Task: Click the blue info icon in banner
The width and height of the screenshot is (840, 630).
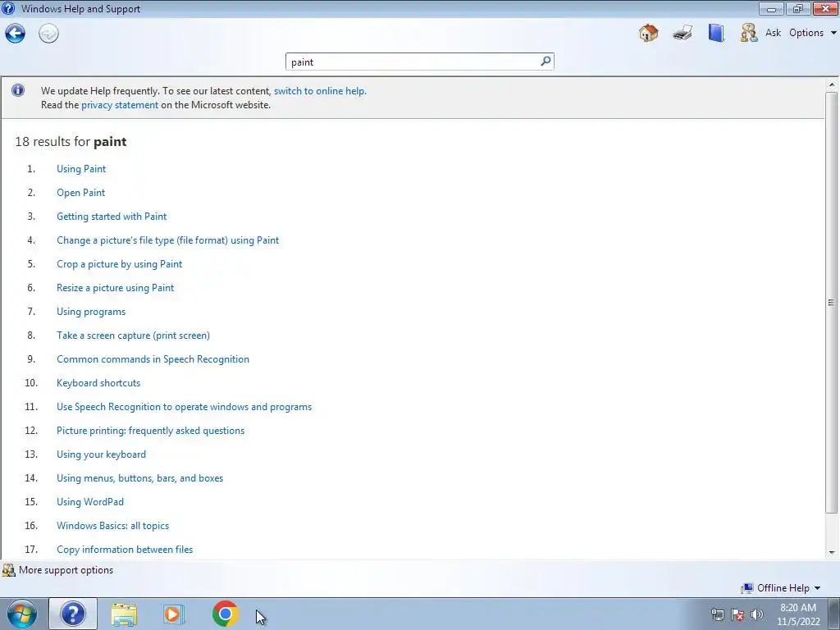Action: point(18,90)
